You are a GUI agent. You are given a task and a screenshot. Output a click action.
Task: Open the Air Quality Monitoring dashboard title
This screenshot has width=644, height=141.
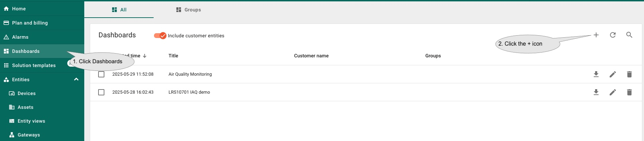pos(190,74)
